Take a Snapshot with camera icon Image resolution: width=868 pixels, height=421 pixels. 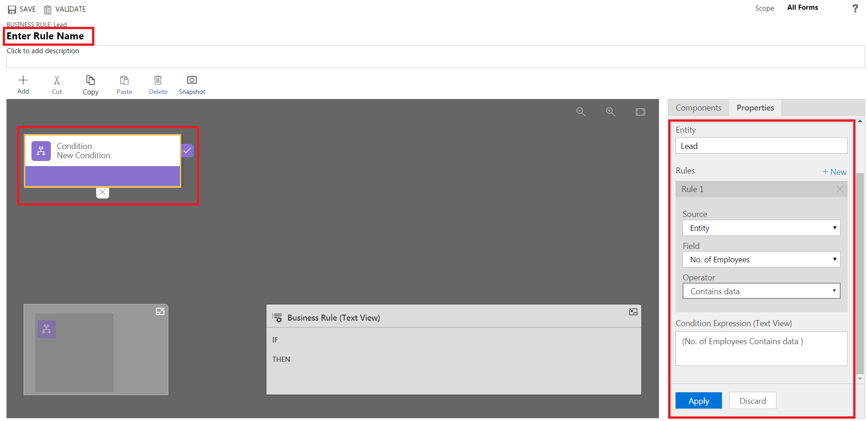tap(192, 80)
